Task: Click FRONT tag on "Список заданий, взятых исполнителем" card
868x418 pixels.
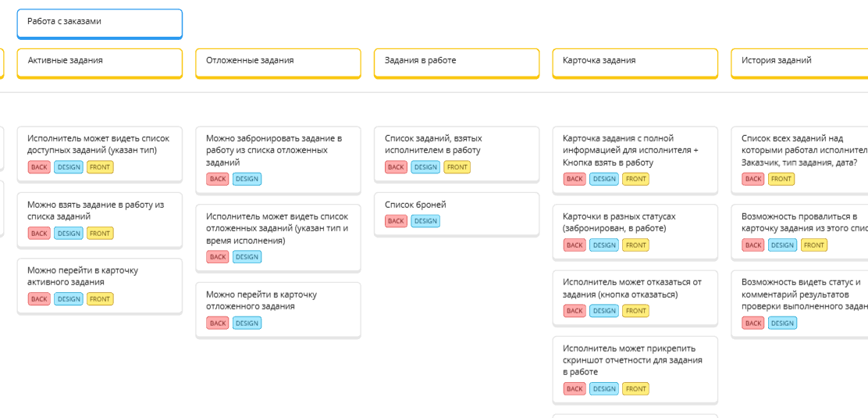Action: tap(457, 167)
